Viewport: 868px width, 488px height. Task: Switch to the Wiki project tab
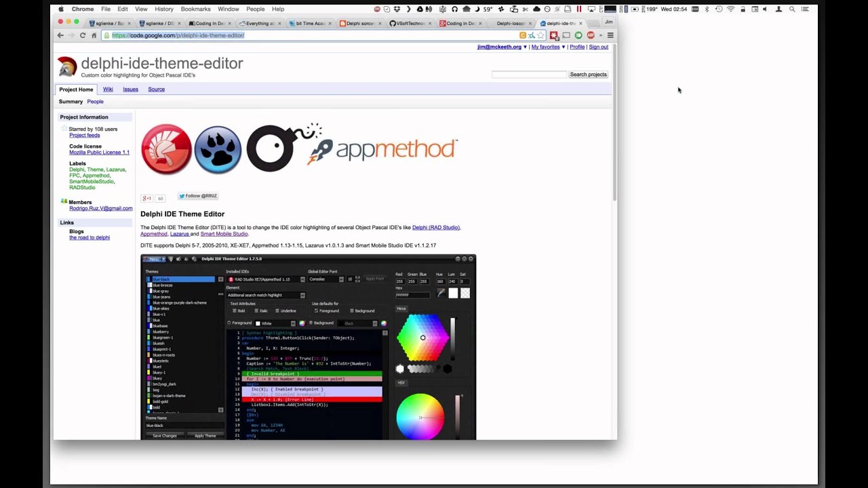[x=108, y=89]
